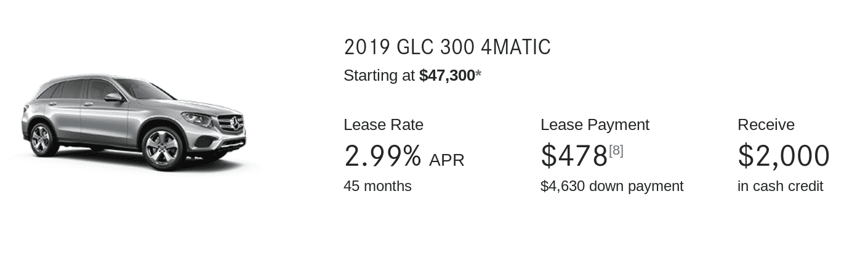The height and width of the screenshot is (260, 868).
Task: Click the $4,630 down payment text
Action: click(x=612, y=186)
